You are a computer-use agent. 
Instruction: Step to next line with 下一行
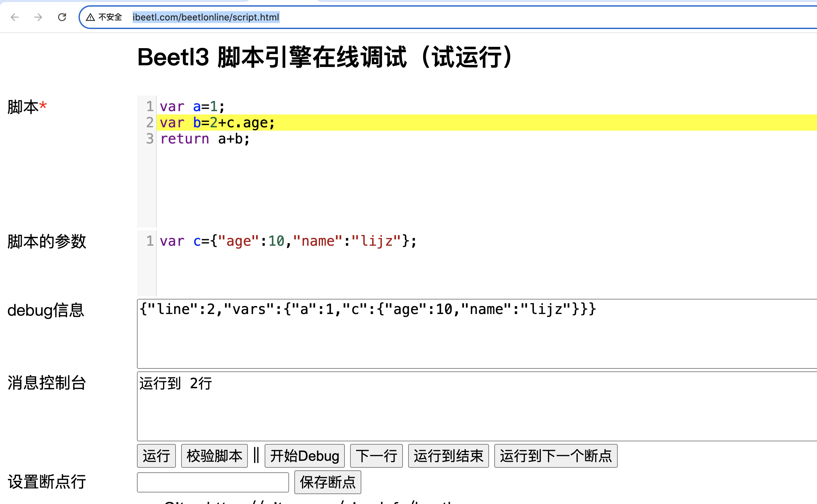tap(376, 456)
